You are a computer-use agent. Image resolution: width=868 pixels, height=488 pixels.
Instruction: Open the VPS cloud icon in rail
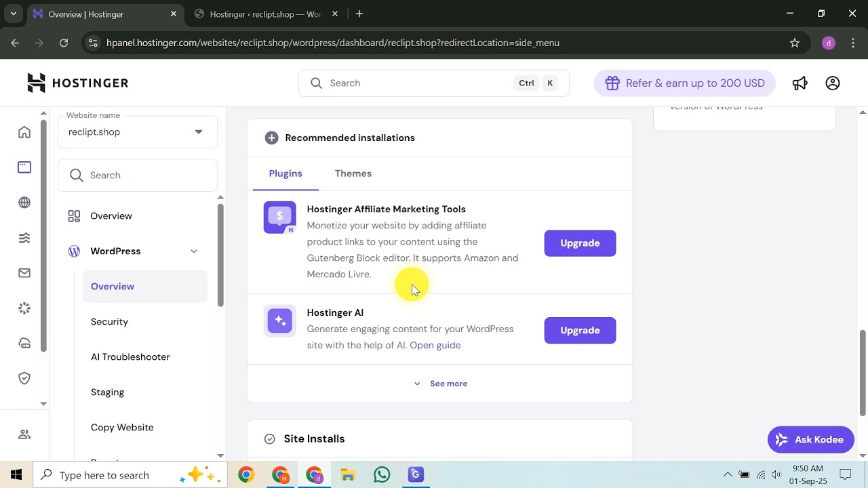(24, 343)
